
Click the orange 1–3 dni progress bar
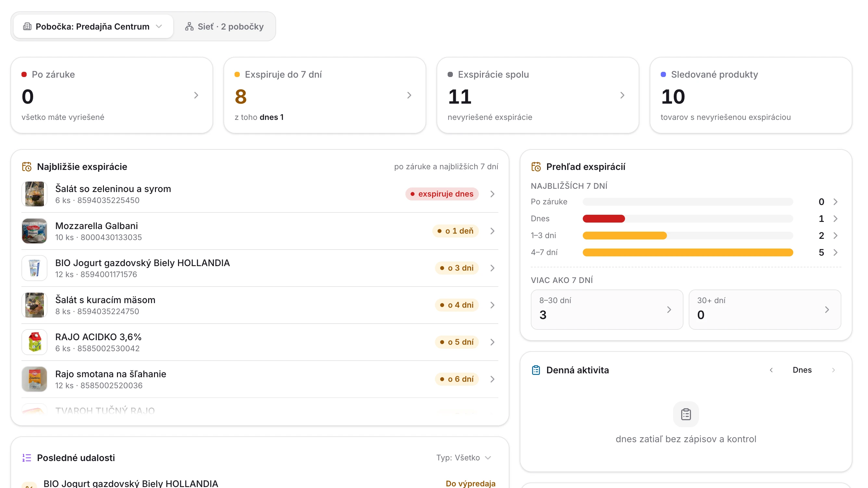point(624,235)
